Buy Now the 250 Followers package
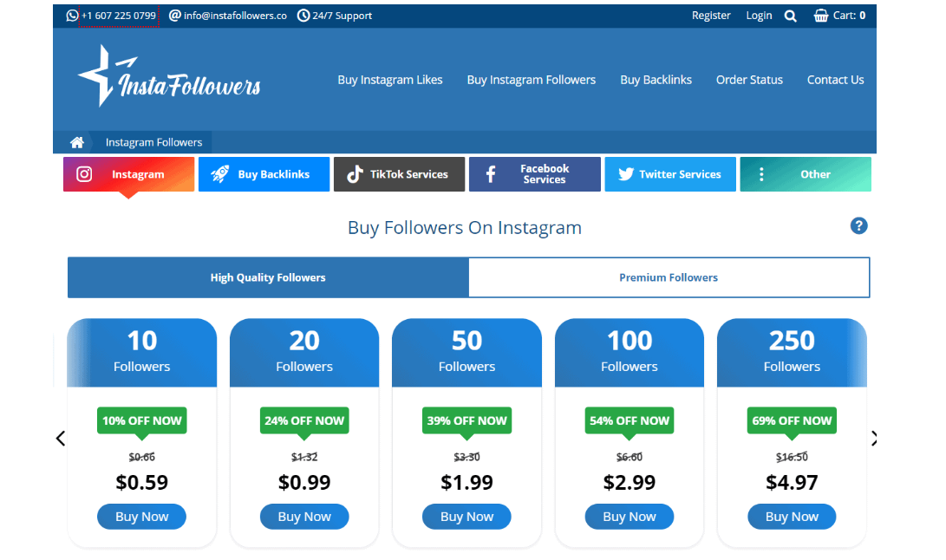This screenshot has height=560, width=946. (x=792, y=517)
